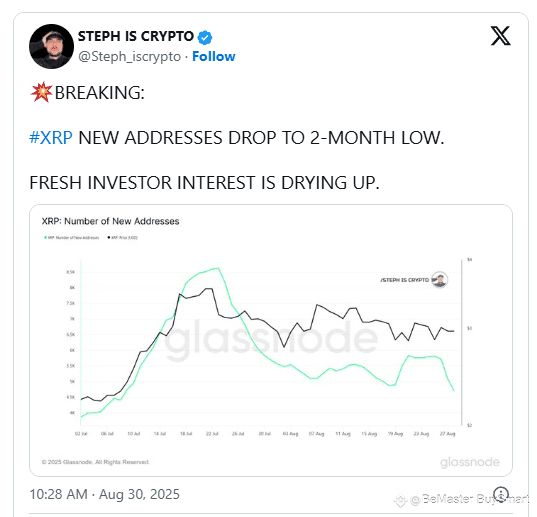This screenshot has height=517, width=537.
Task: Follow the Steph_iscrypto account
Action: (x=214, y=56)
